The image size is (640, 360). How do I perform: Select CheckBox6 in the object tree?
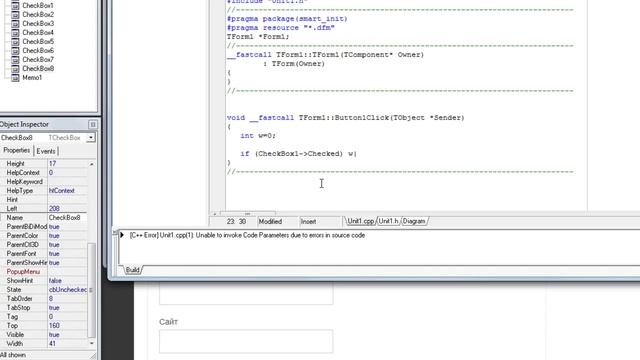[38, 51]
